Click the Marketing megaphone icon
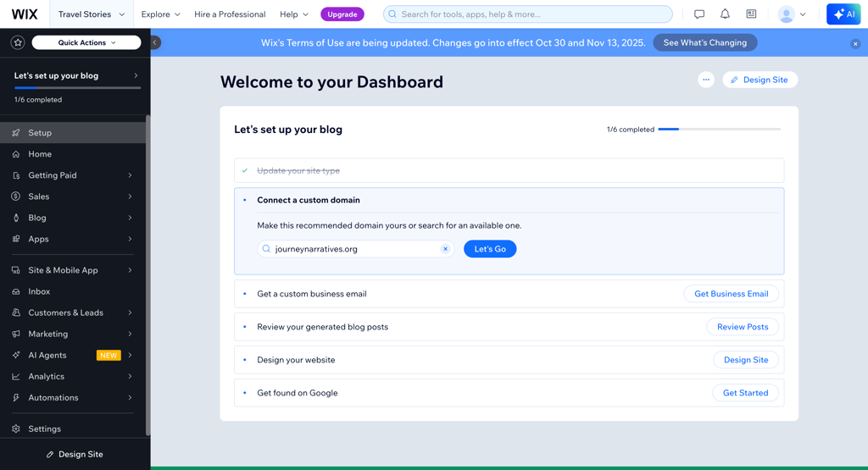The height and width of the screenshot is (470, 868). coord(16,334)
